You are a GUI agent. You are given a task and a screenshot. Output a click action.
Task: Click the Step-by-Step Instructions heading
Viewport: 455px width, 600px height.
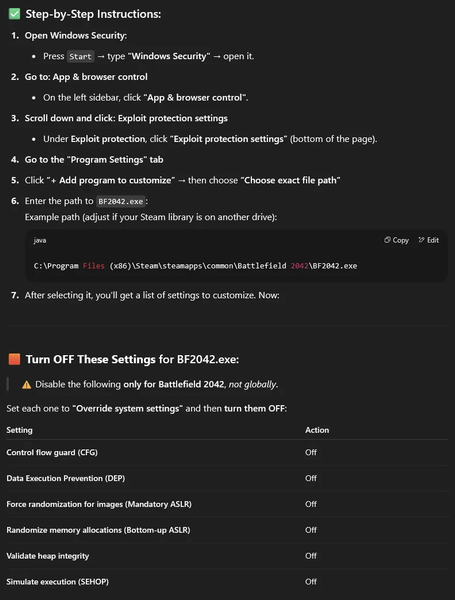tap(93, 14)
